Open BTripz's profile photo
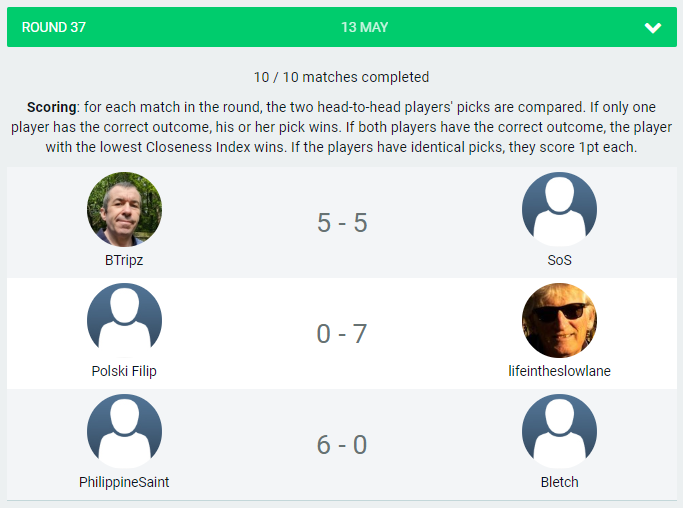 pos(124,210)
